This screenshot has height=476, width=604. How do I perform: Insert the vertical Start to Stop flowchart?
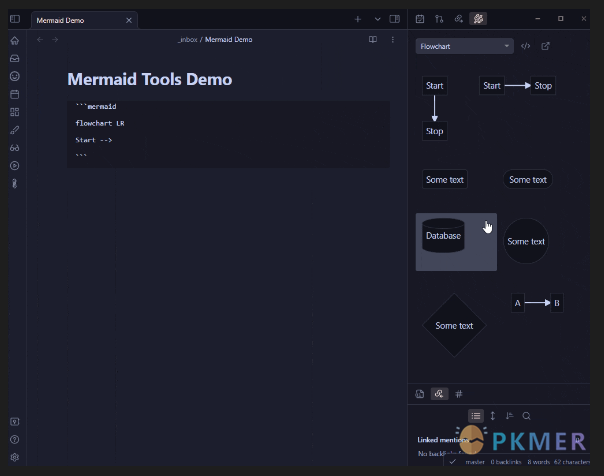click(435, 109)
